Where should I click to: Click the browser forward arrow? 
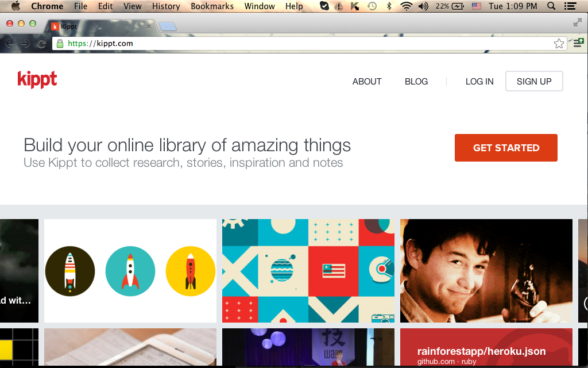click(x=25, y=44)
